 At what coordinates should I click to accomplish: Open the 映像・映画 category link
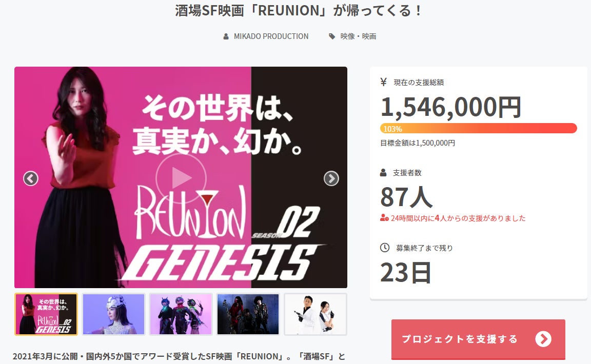pyautogui.click(x=358, y=36)
